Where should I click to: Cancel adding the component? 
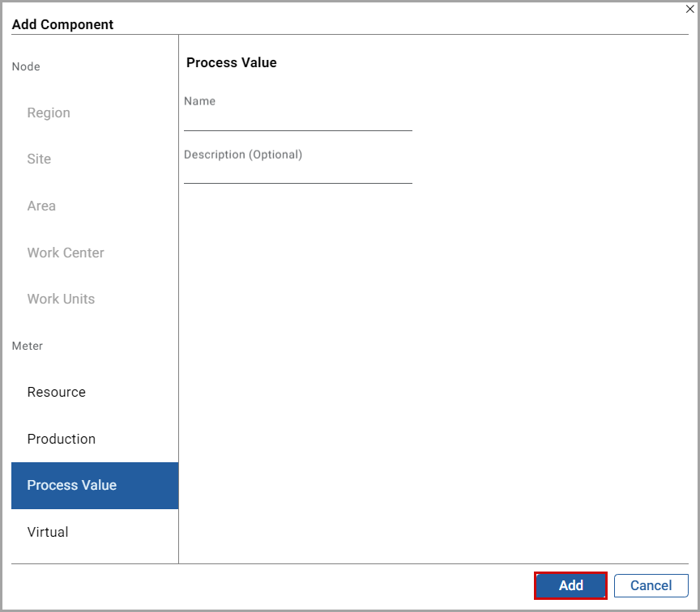click(x=651, y=585)
